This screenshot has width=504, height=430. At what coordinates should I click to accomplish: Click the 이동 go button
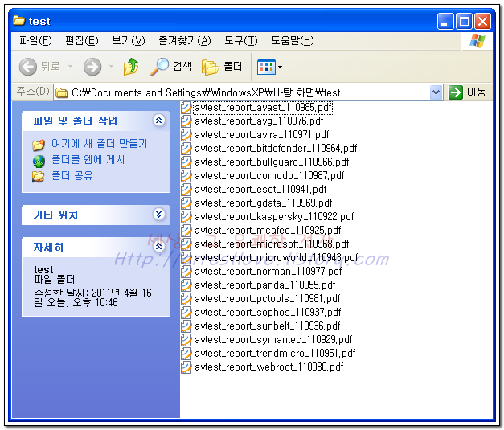pyautogui.click(x=467, y=92)
